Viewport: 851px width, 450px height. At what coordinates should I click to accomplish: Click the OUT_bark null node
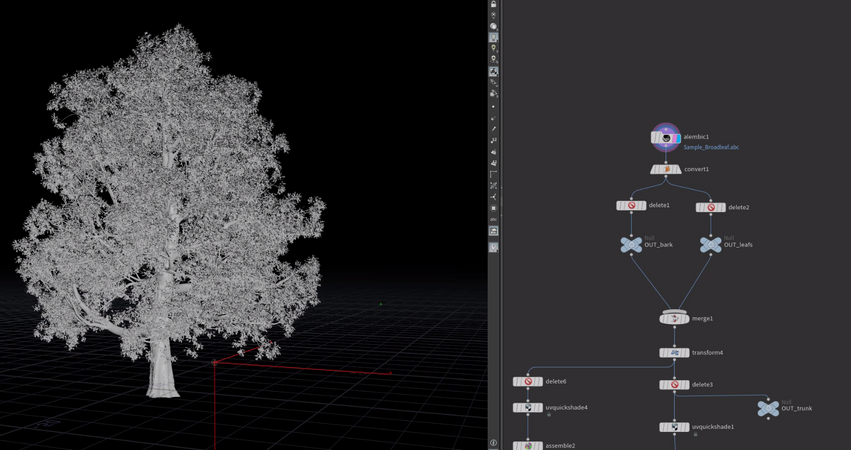631,244
